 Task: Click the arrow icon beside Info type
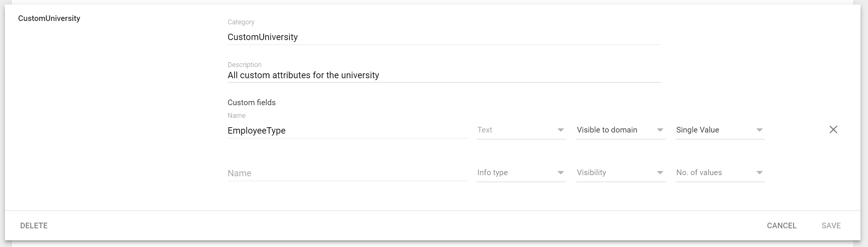click(560, 173)
